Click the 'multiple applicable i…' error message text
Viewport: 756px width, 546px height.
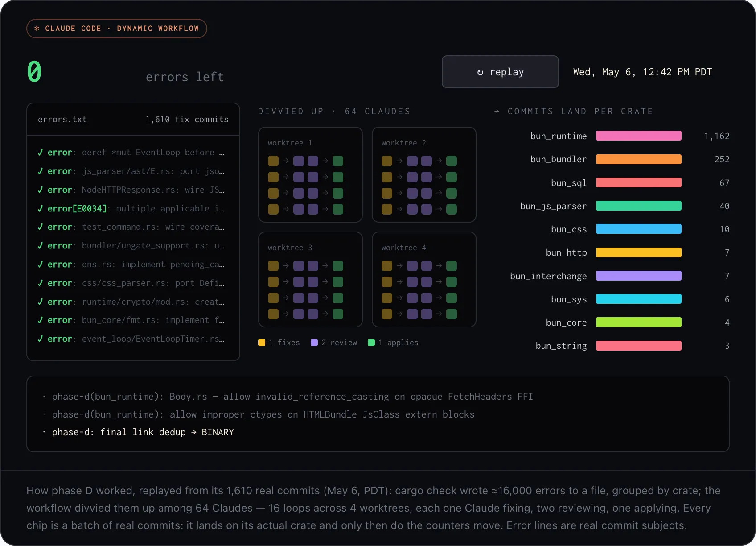pyautogui.click(x=170, y=209)
